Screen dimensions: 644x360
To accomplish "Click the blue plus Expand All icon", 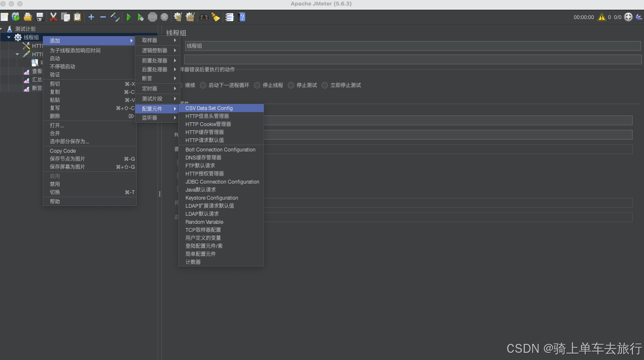I will click(91, 17).
